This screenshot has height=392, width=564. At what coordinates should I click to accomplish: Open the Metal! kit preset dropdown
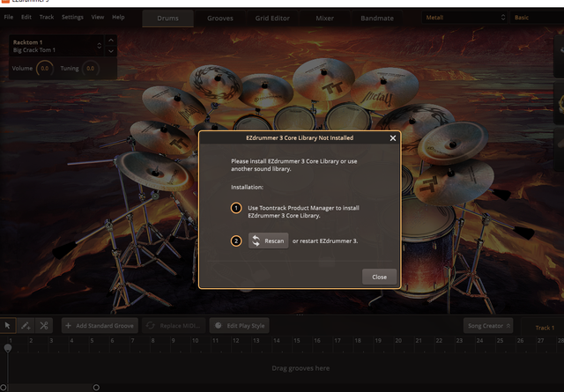464,18
